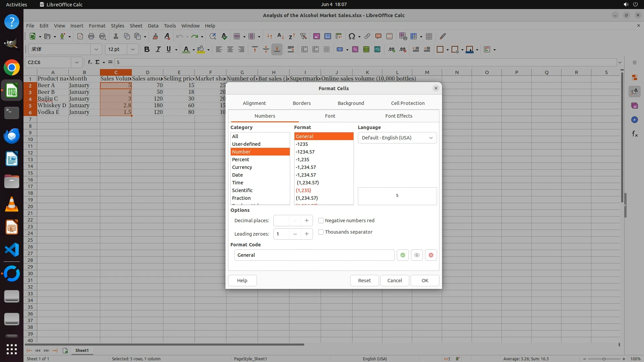644x362 pixels.
Task: Increase Leading zeroes with plus button
Action: coord(307,234)
